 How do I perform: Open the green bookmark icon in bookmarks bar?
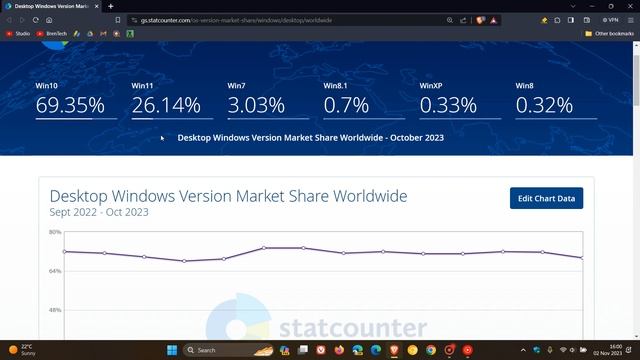coord(130,34)
